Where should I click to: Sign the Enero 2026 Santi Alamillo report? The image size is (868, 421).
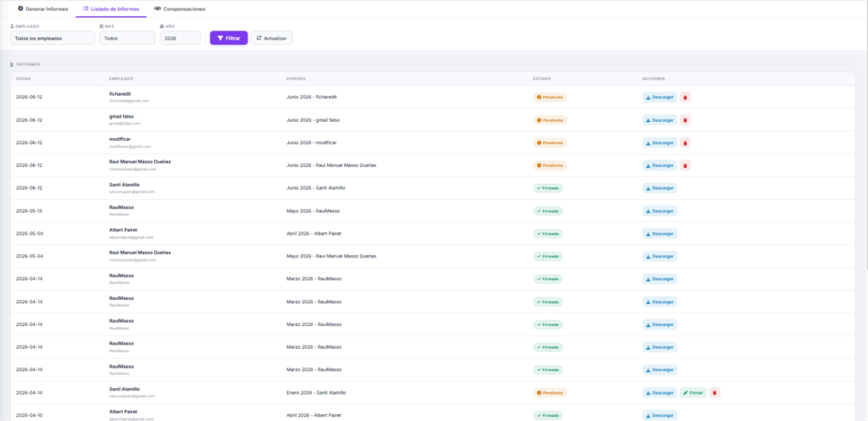693,393
